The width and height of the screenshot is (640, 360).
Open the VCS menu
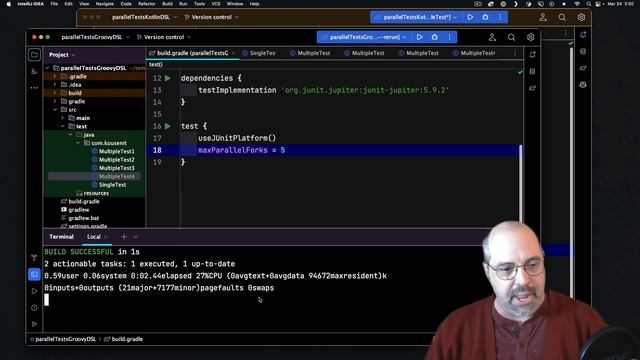coord(216,4)
